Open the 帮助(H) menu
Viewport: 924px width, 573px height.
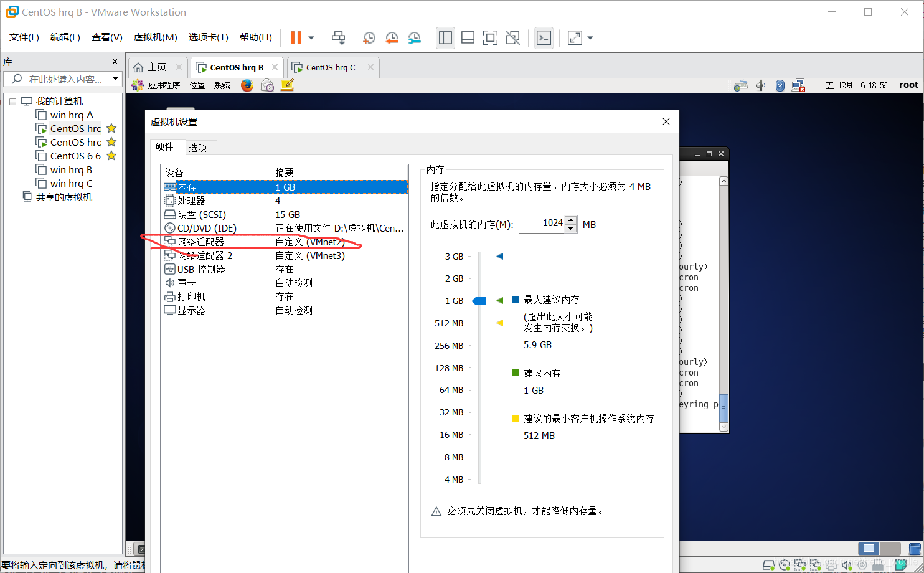pyautogui.click(x=256, y=37)
